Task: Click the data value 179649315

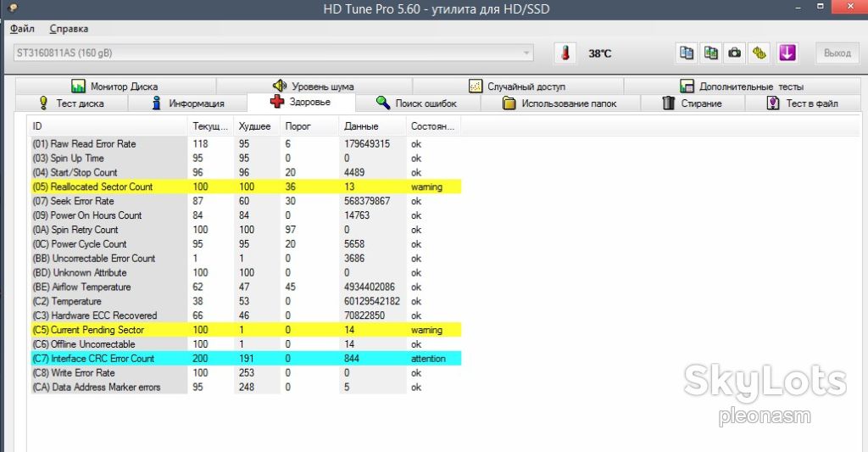Action: click(x=366, y=143)
